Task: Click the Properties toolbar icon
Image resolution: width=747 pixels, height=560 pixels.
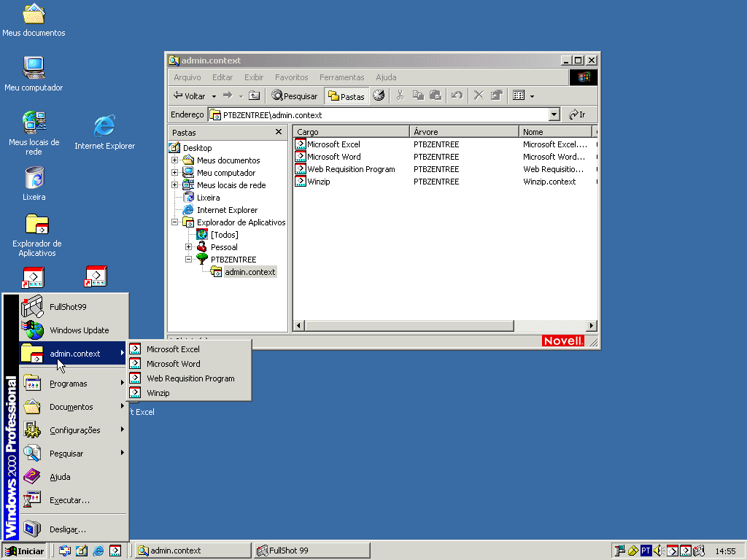Action: 497,96
